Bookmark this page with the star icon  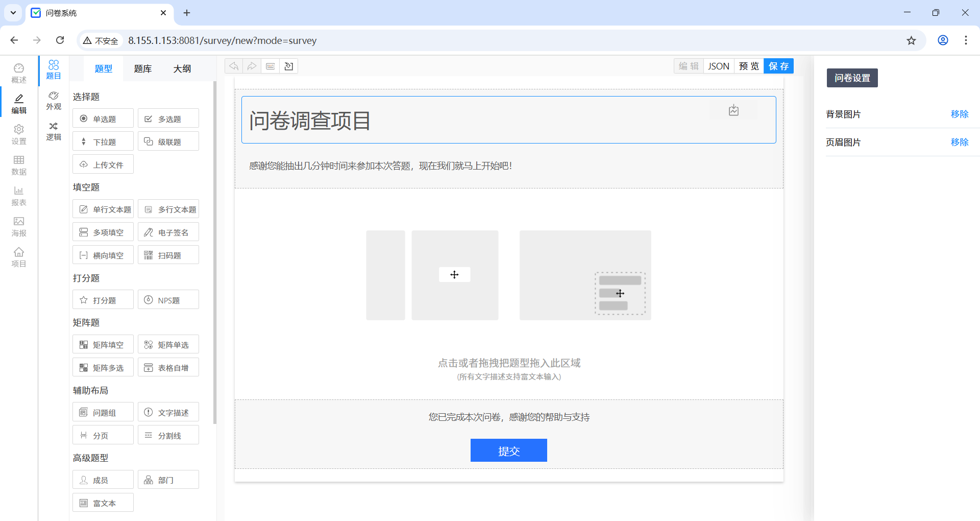point(911,40)
